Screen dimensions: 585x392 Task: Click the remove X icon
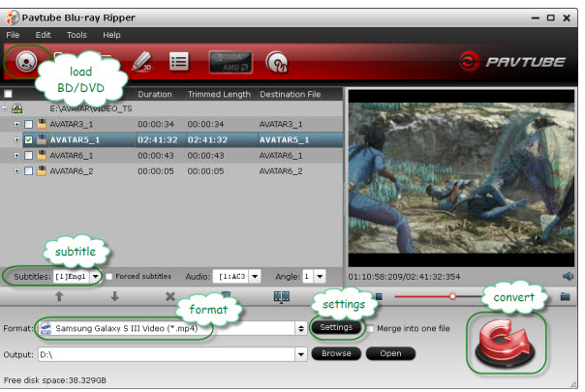pos(170,296)
